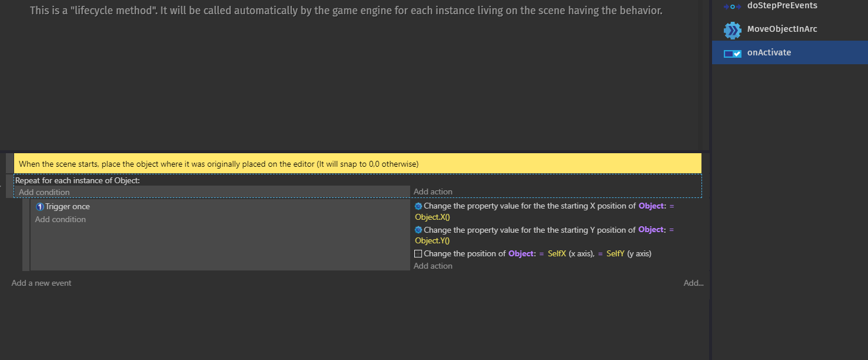Add condition below Trigger once
Image resolution: width=868 pixels, height=360 pixels.
coord(61,219)
